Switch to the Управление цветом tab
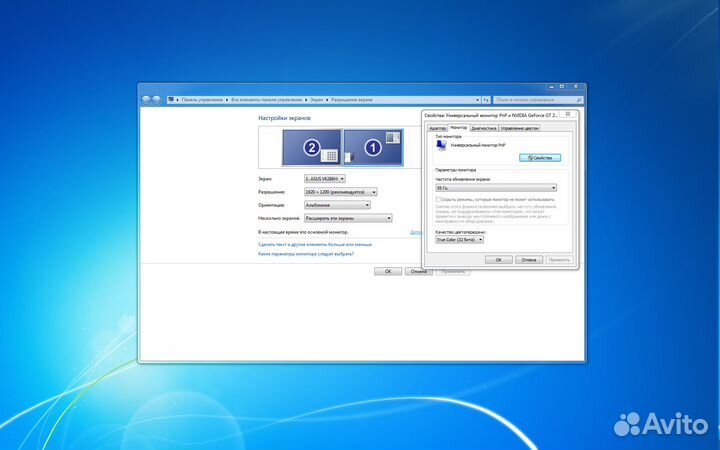This screenshot has height=450, width=720. pos(520,128)
